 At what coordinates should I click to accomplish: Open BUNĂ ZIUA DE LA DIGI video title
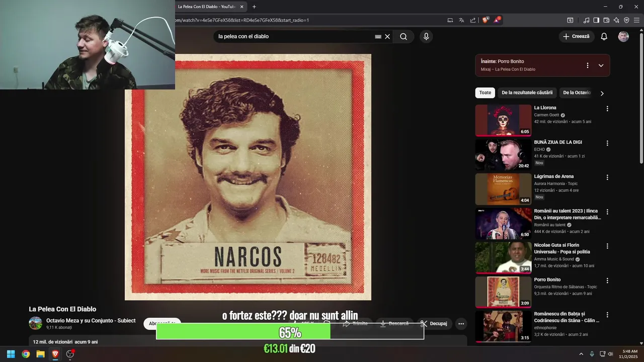tap(558, 142)
